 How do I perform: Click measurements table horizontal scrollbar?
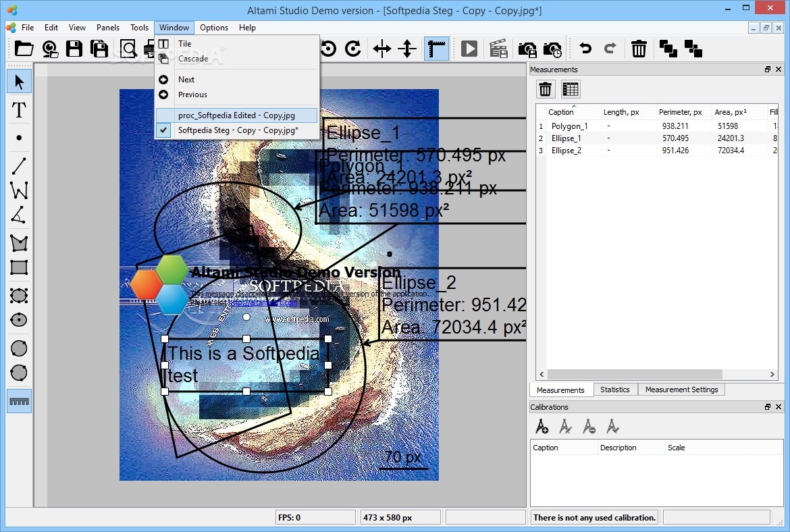pyautogui.click(x=635, y=374)
